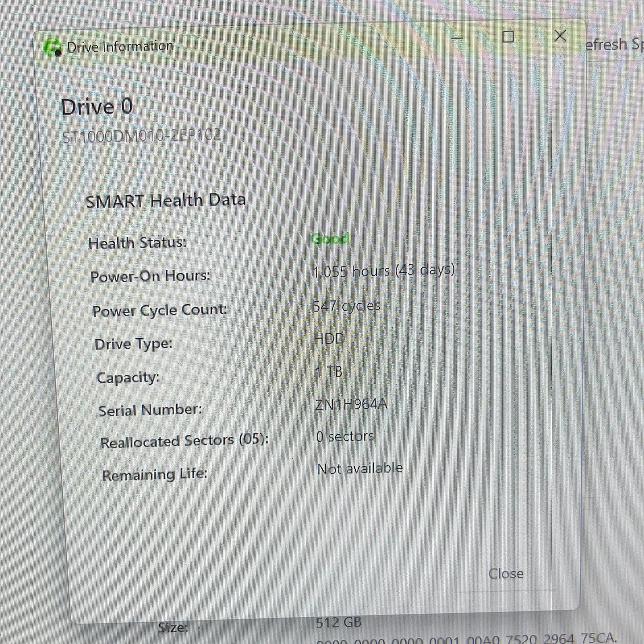
Task: Close the window with the X icon
Action: click(x=560, y=36)
